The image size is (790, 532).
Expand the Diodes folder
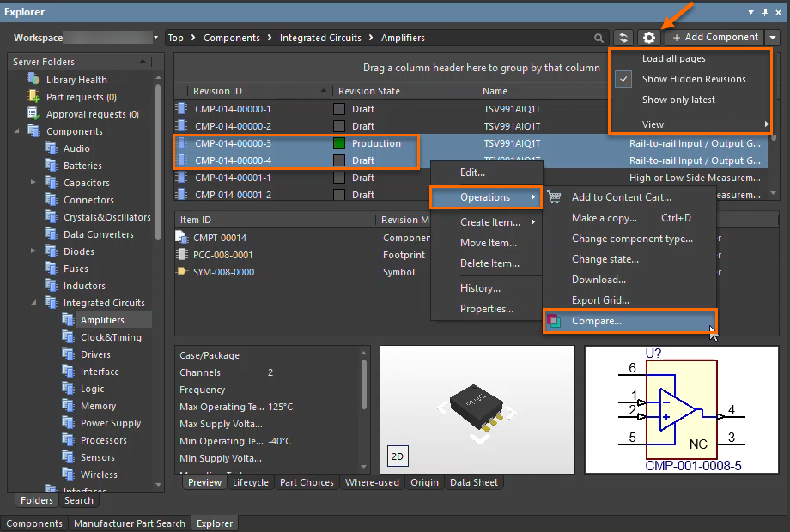pyautogui.click(x=33, y=251)
